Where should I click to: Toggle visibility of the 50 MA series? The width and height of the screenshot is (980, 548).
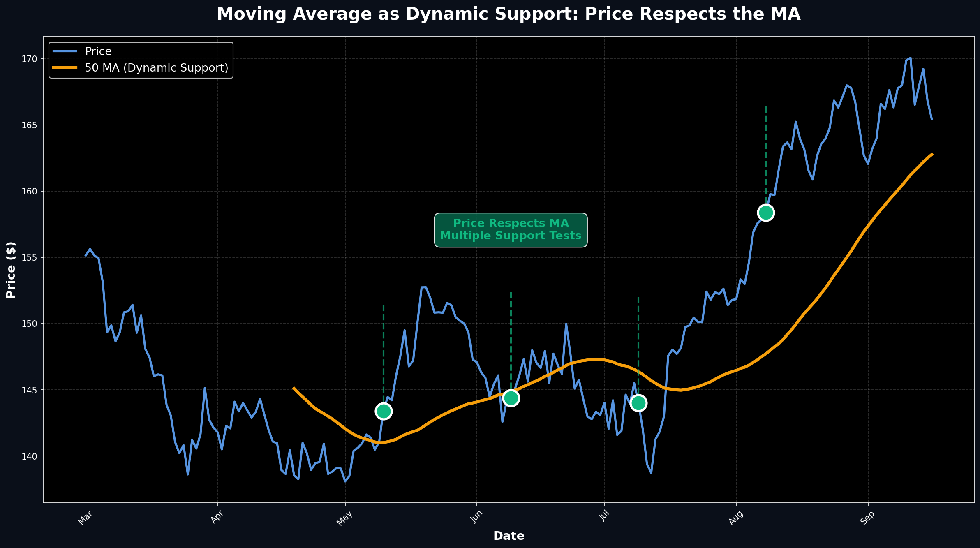click(x=156, y=68)
